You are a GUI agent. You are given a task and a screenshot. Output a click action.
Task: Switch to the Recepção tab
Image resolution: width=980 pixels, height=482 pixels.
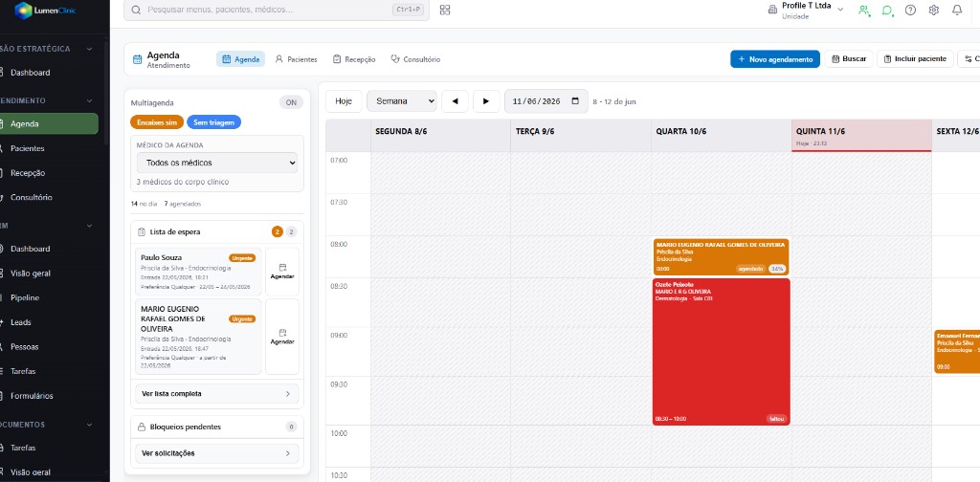point(354,59)
